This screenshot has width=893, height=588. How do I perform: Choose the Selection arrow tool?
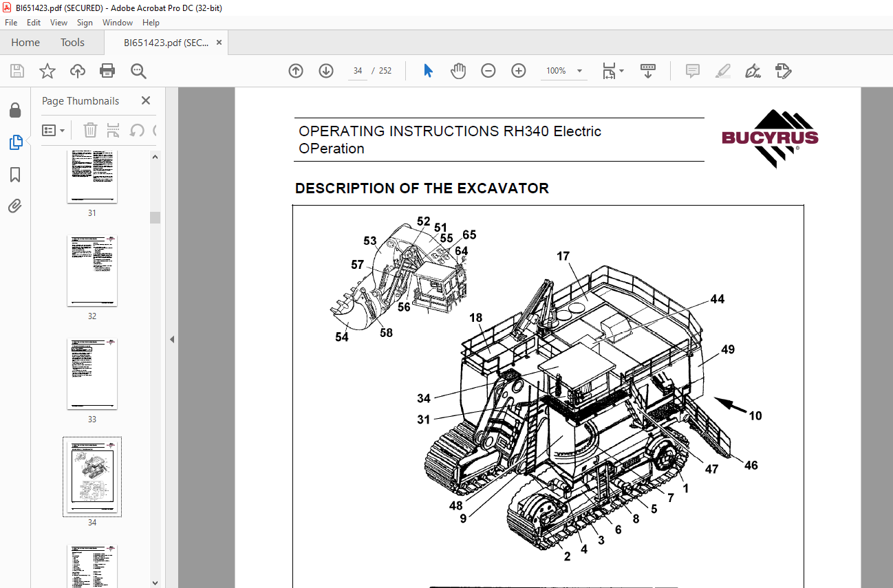point(428,71)
